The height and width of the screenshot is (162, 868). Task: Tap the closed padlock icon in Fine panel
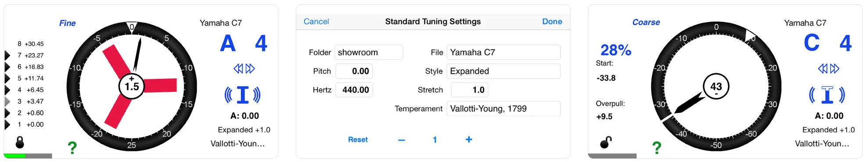[20, 142]
